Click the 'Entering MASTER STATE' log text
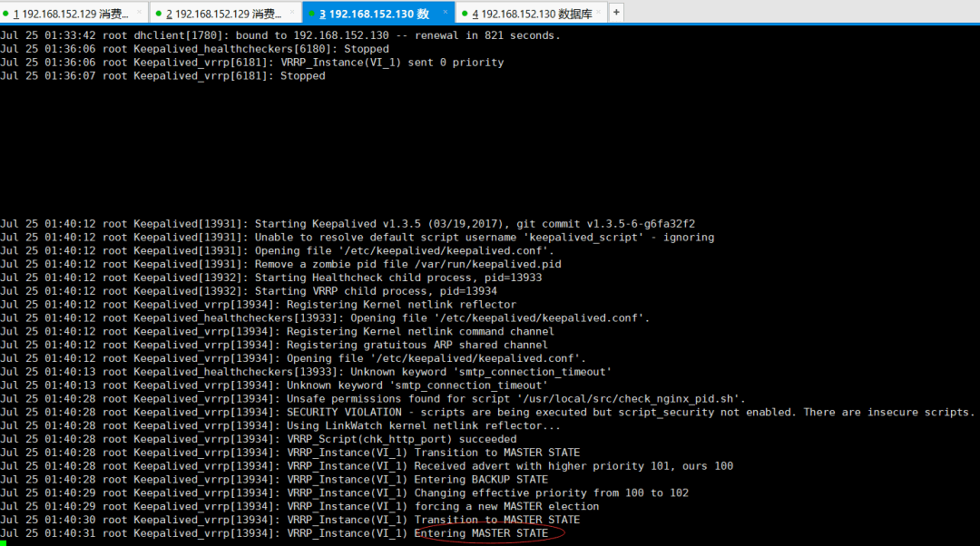 (x=481, y=533)
